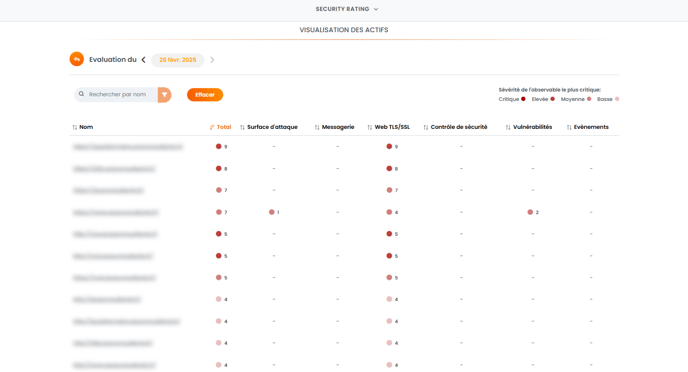Select the Contrôle de sécurité column header
This screenshot has width=688, height=372.
[x=459, y=127]
